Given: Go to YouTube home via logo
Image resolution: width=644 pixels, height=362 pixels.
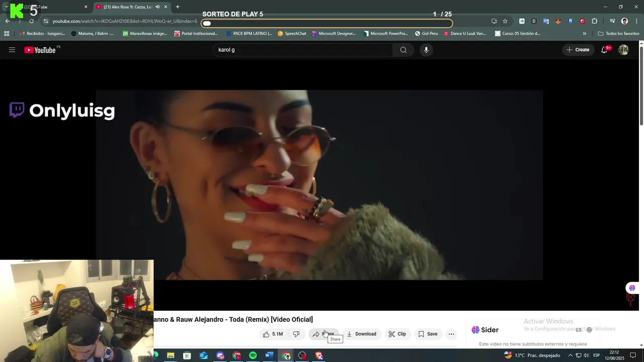Looking at the screenshot, I should coord(40,50).
